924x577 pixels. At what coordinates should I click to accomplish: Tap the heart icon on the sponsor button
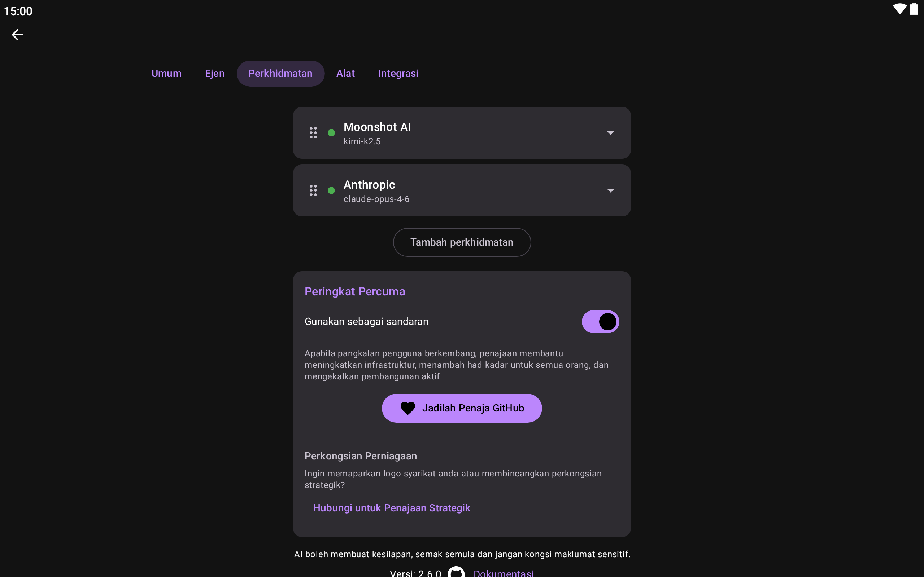click(x=407, y=408)
